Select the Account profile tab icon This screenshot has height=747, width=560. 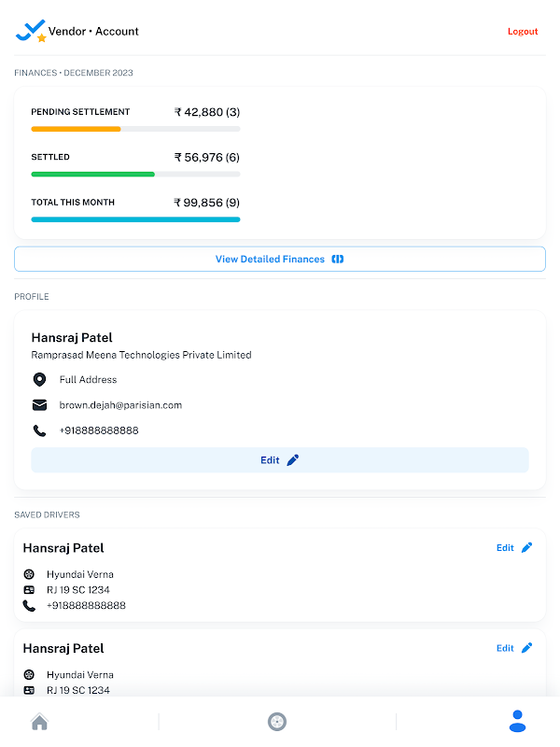pyautogui.click(x=517, y=721)
